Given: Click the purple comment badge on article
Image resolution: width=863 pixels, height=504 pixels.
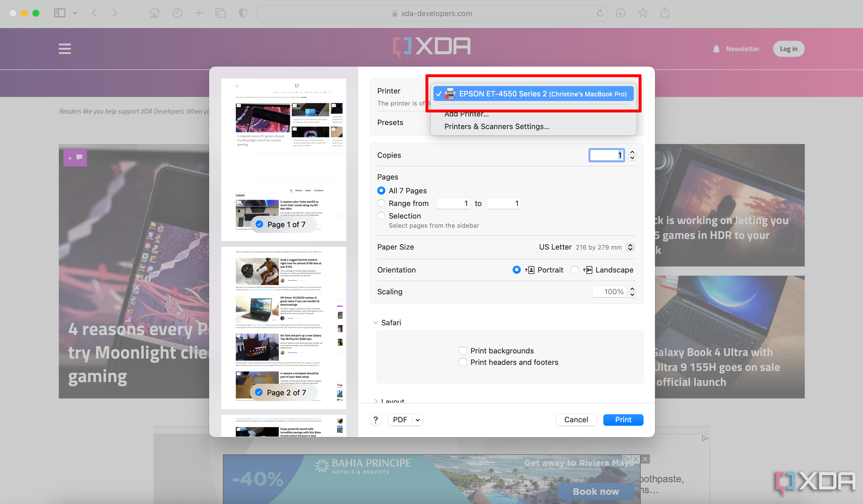Looking at the screenshot, I should point(75,157).
